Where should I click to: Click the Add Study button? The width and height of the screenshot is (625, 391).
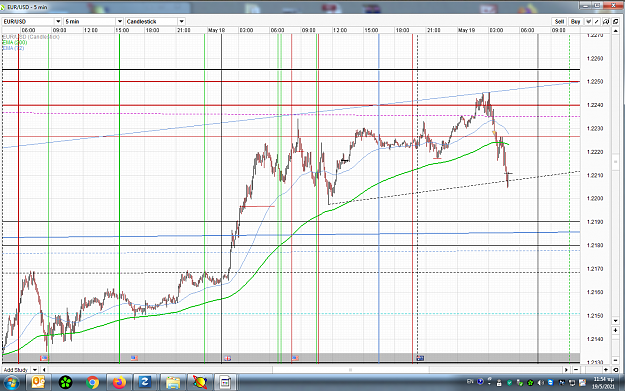tap(16, 370)
